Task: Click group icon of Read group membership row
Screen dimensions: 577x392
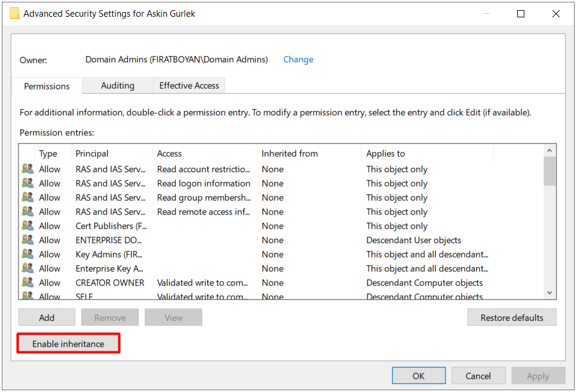Action: click(x=28, y=197)
